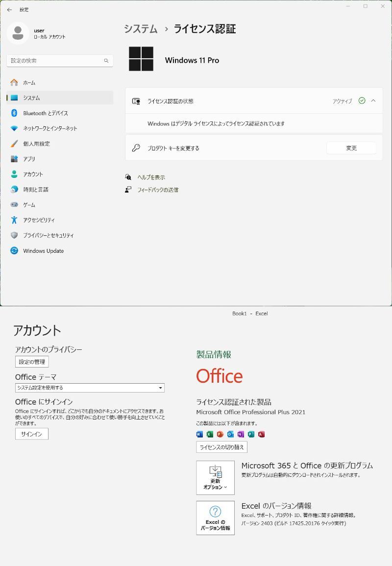Click the Windows 11 Pro heading
The width and height of the screenshot is (392, 566).
click(192, 60)
